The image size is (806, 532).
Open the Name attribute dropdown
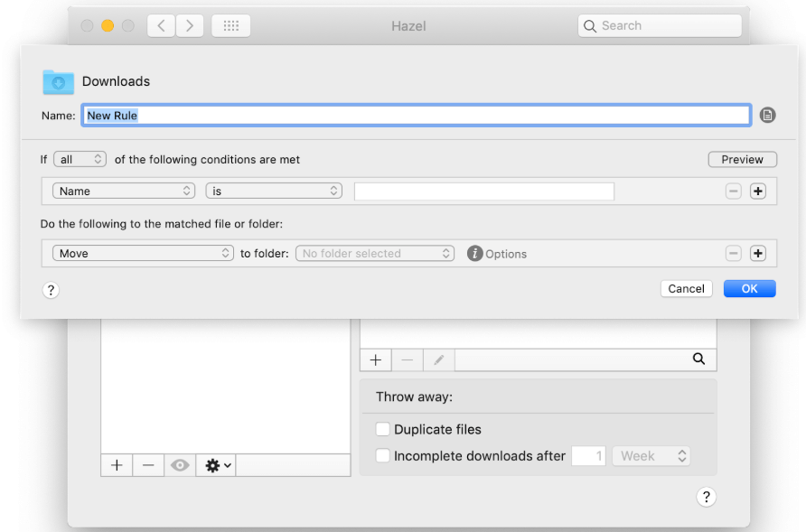124,191
